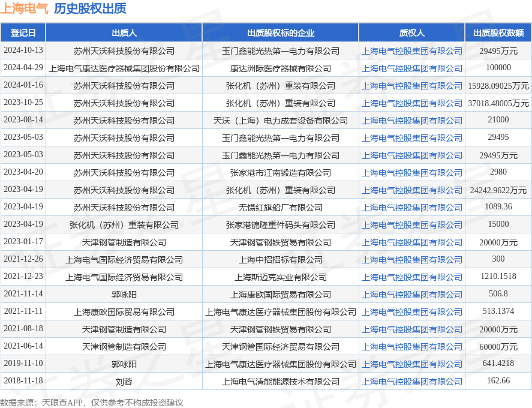The width and height of the screenshot is (532, 408).
Task: Select amount 15928.09025万元
Action: [x=498, y=86]
